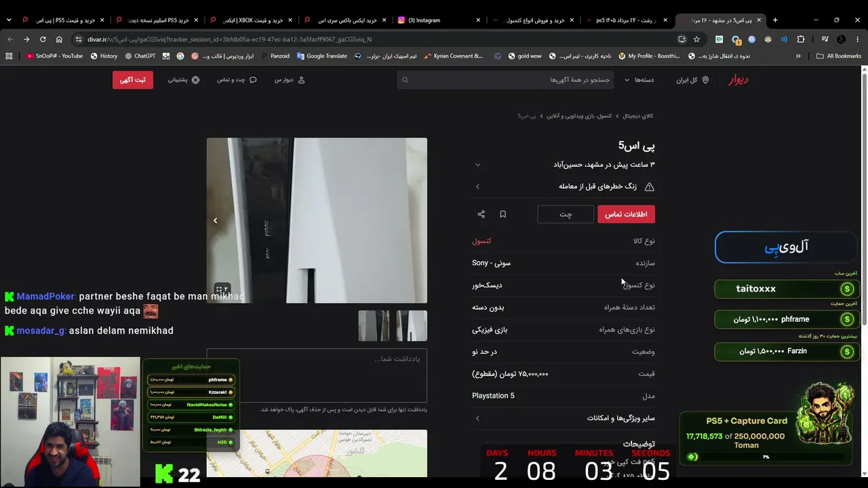
Task: View site information icon beside the URL
Action: click(79, 39)
